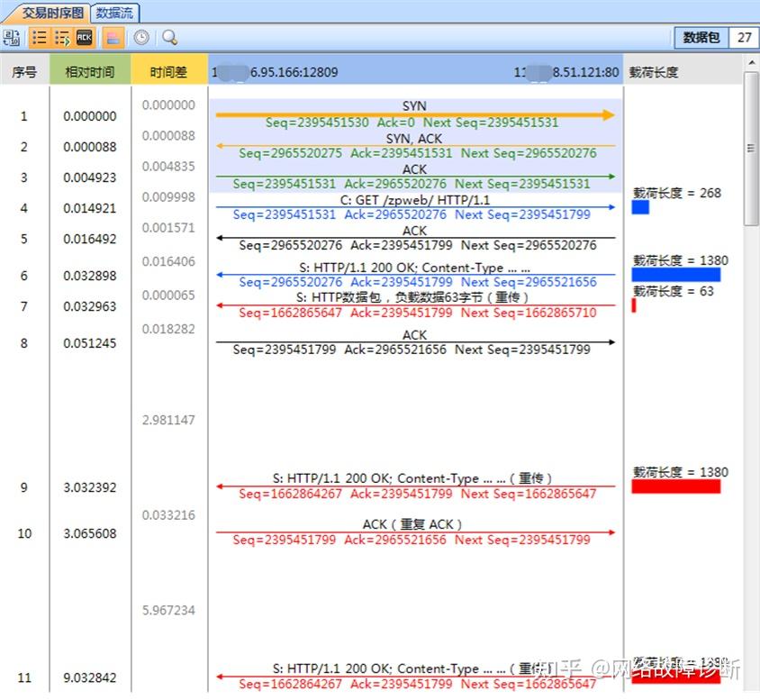This screenshot has height=700, width=760.
Task: Switch to the 数据流 tab
Action: (115, 13)
